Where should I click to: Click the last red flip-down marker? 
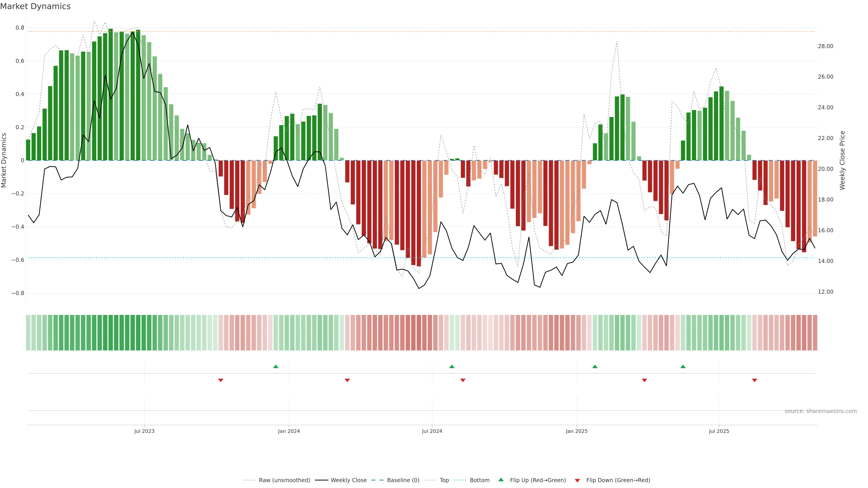755,380
